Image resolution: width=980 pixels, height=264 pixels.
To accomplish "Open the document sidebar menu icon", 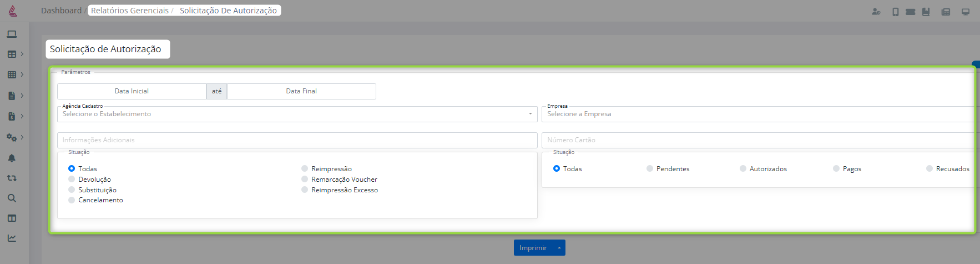I will point(12,96).
